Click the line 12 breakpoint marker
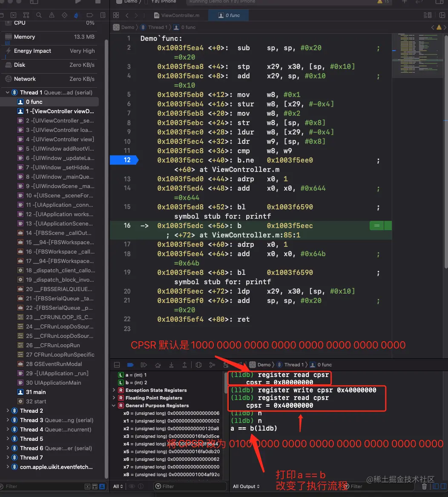This screenshot has width=448, height=497. [x=124, y=160]
